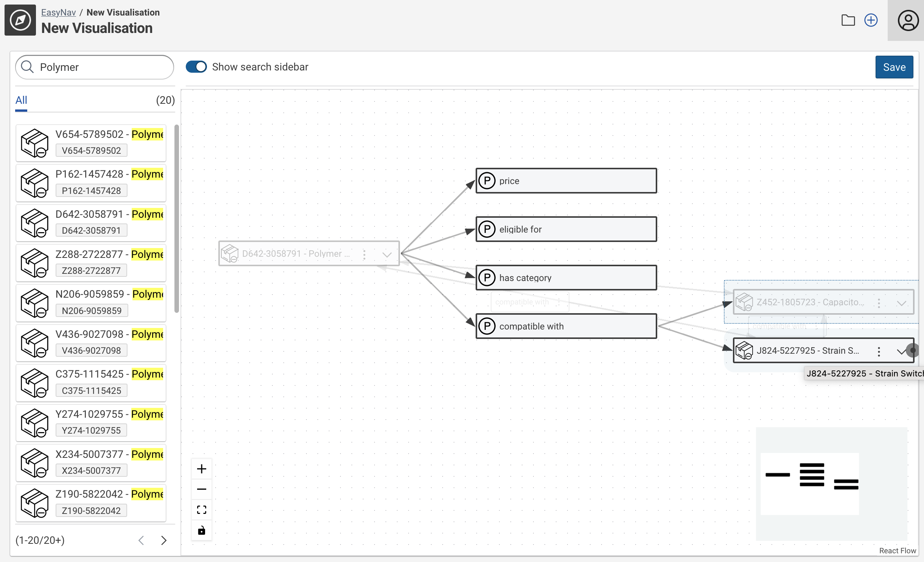Click the product icon for Z452-1805723 Capacitor node
The width and height of the screenshot is (924, 562).
[745, 302]
